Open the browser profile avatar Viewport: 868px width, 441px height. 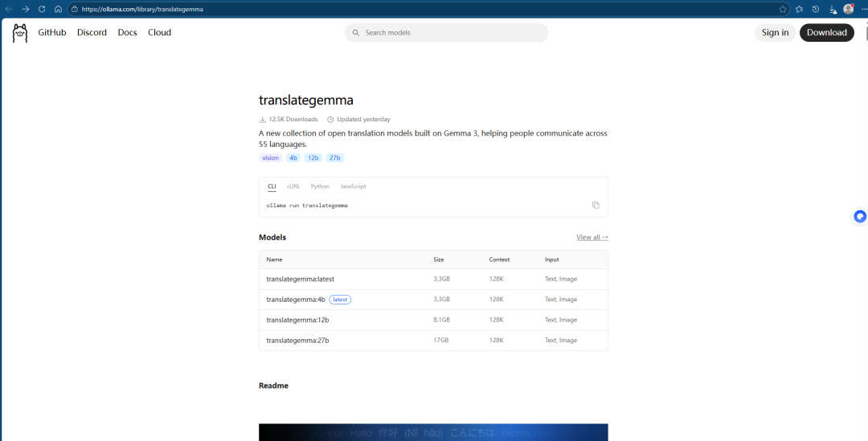click(848, 9)
